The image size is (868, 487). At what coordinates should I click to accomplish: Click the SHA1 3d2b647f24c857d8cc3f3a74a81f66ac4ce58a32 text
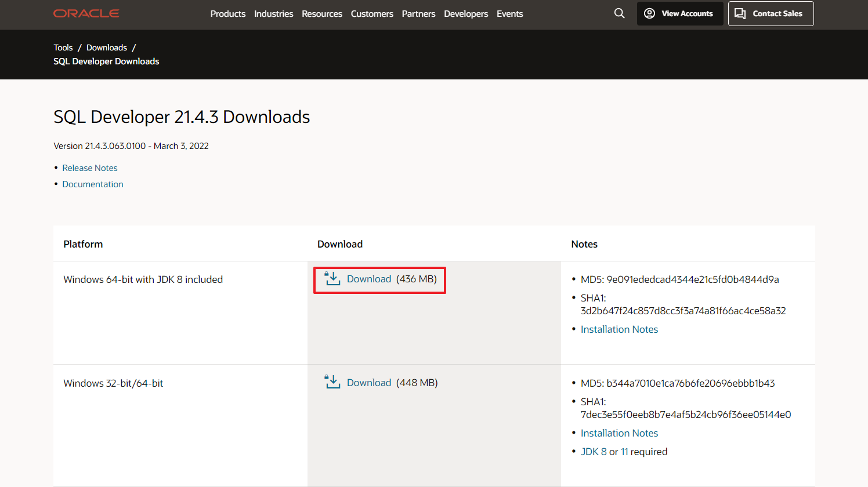[x=683, y=304]
